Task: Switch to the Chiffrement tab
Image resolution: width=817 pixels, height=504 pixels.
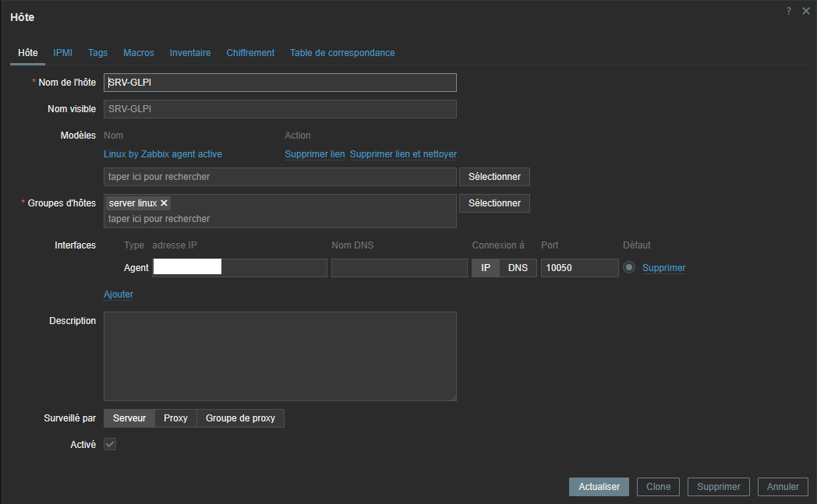Action: (250, 53)
